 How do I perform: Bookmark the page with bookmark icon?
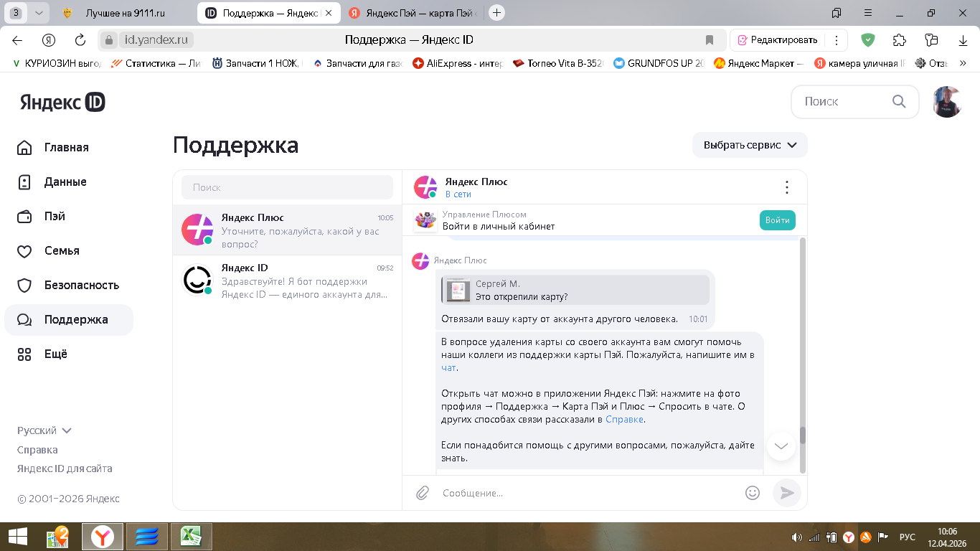point(709,40)
